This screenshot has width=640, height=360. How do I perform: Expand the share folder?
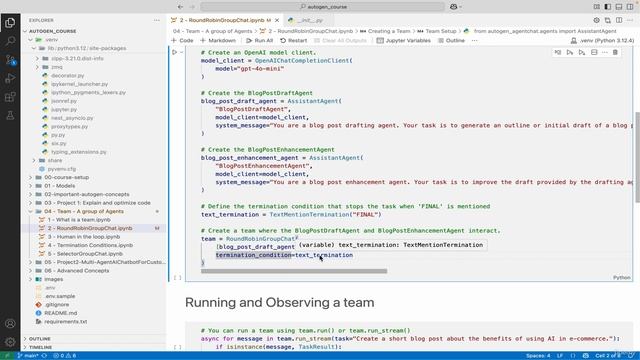(x=94, y=160)
